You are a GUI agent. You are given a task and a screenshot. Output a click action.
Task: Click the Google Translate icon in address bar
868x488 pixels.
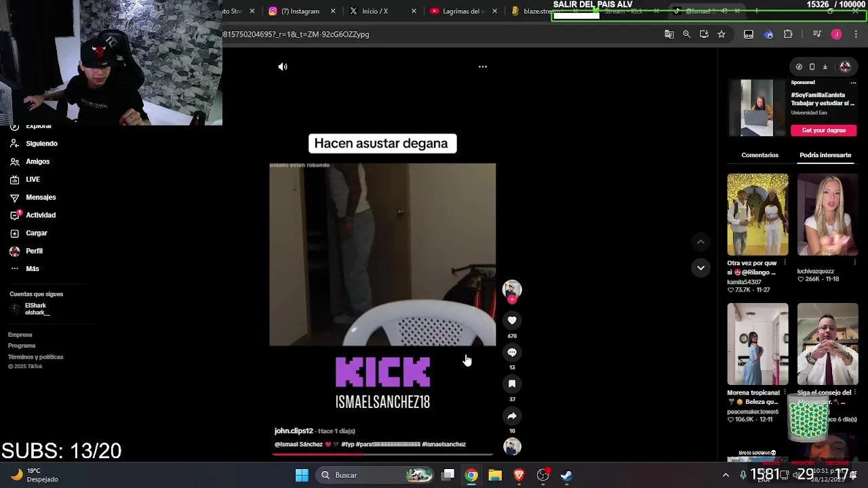[669, 34]
